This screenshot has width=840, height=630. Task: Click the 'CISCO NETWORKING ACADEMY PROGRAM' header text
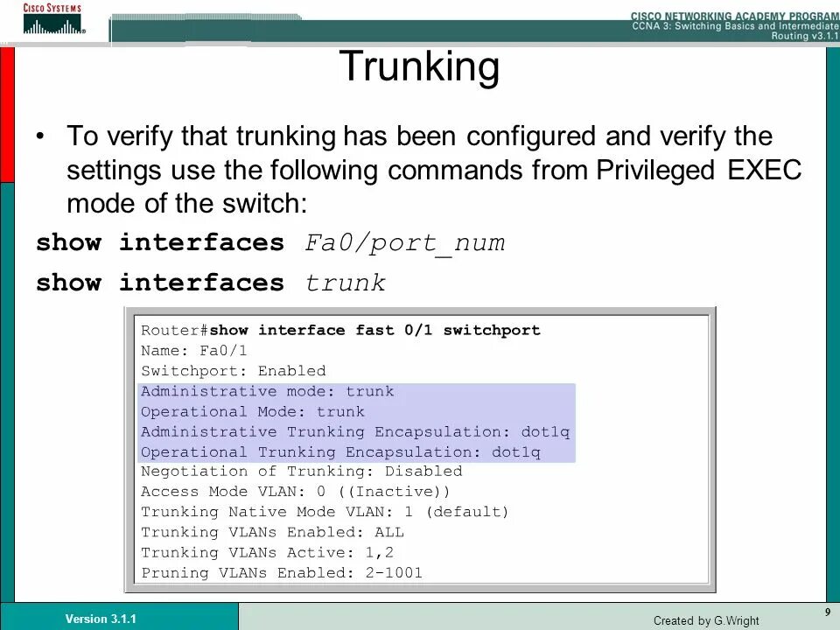(x=735, y=16)
